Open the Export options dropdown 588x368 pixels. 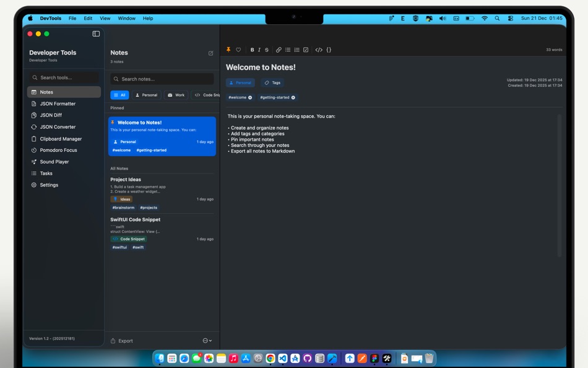point(206,340)
